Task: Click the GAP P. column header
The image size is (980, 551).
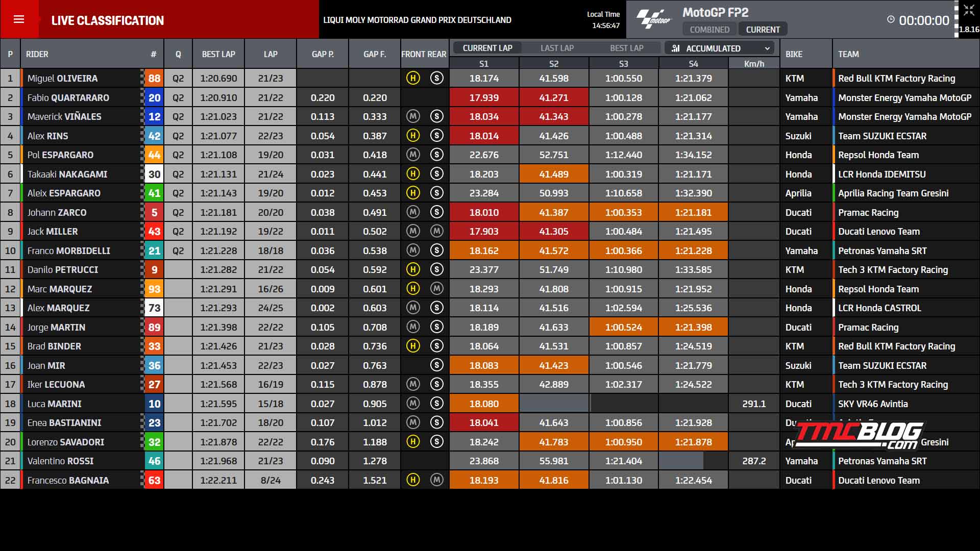Action: (323, 54)
